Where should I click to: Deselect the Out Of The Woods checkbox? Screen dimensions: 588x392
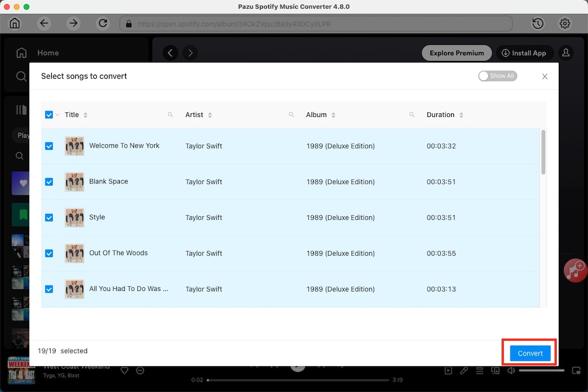point(49,253)
